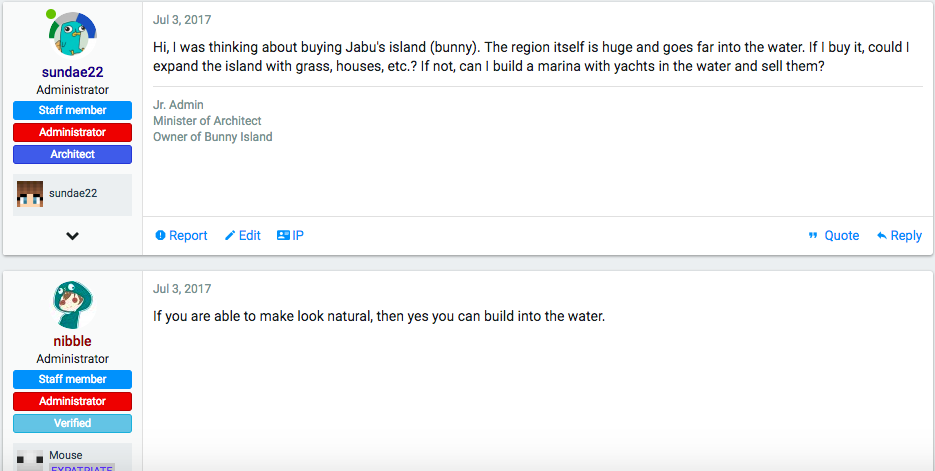Click the Architect badge

click(72, 154)
